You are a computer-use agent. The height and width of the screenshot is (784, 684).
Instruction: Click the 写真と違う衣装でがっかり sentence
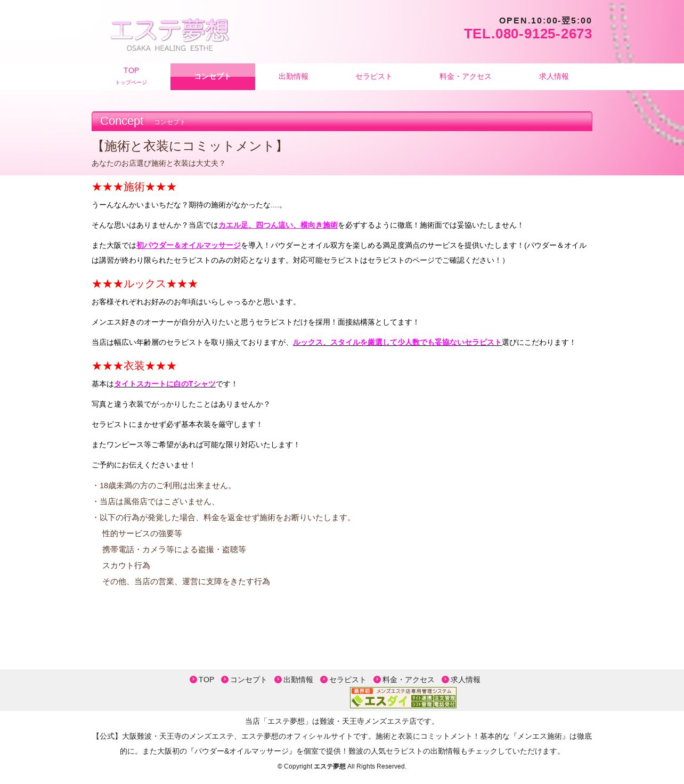(181, 405)
